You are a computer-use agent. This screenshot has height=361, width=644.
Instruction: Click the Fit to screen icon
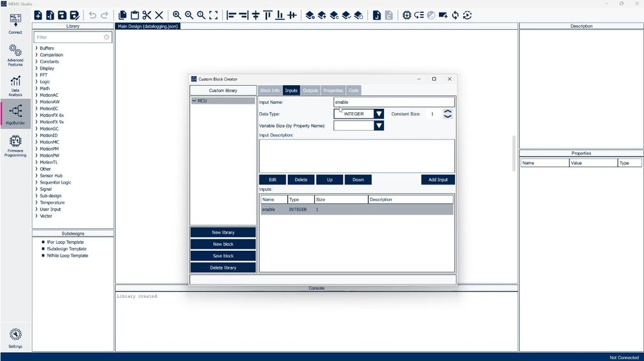point(213,15)
